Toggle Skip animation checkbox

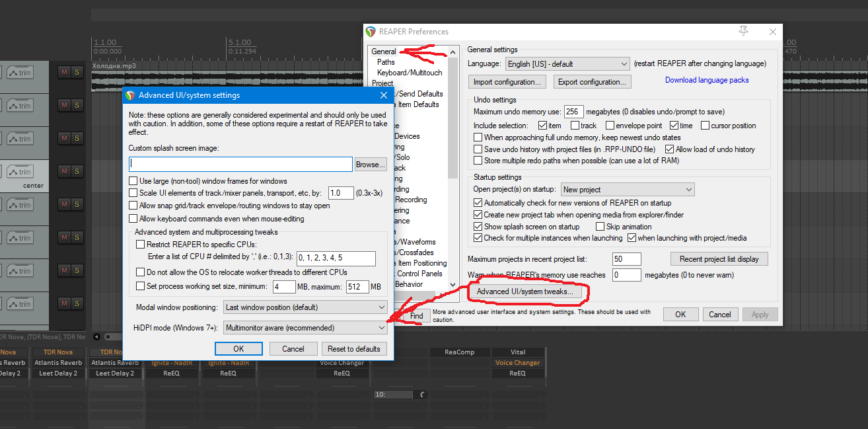click(x=600, y=227)
